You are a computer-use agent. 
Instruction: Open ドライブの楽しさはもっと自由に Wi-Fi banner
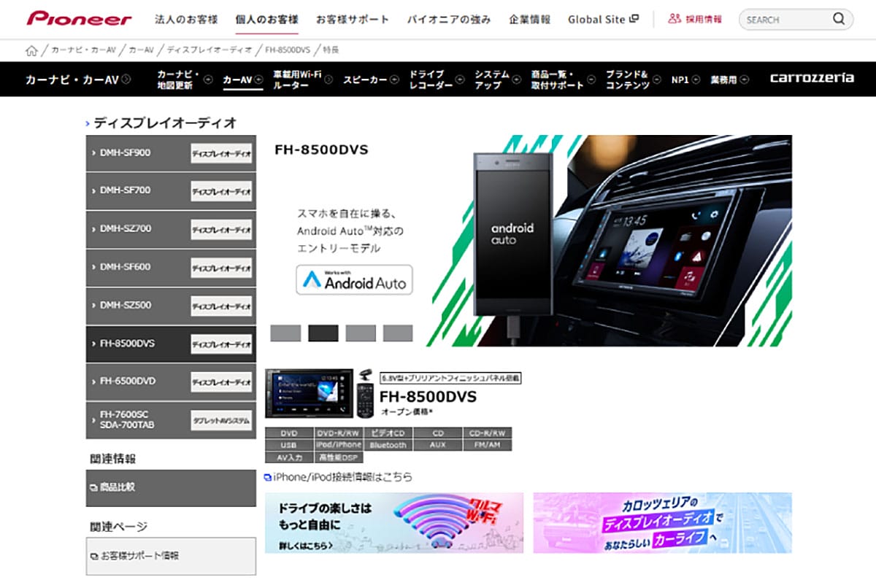pyautogui.click(x=394, y=522)
